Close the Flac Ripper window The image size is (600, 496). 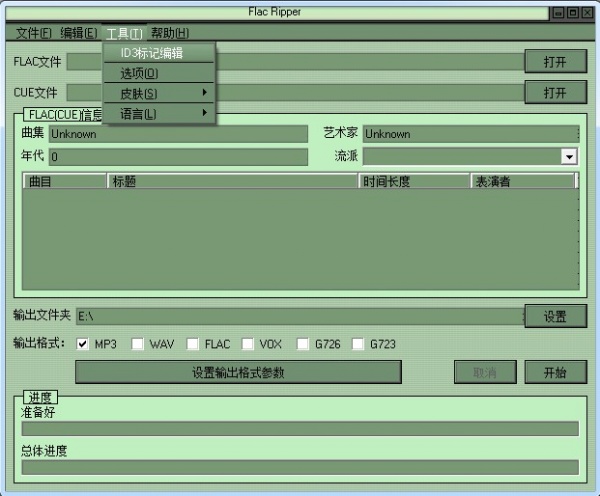coord(587,13)
